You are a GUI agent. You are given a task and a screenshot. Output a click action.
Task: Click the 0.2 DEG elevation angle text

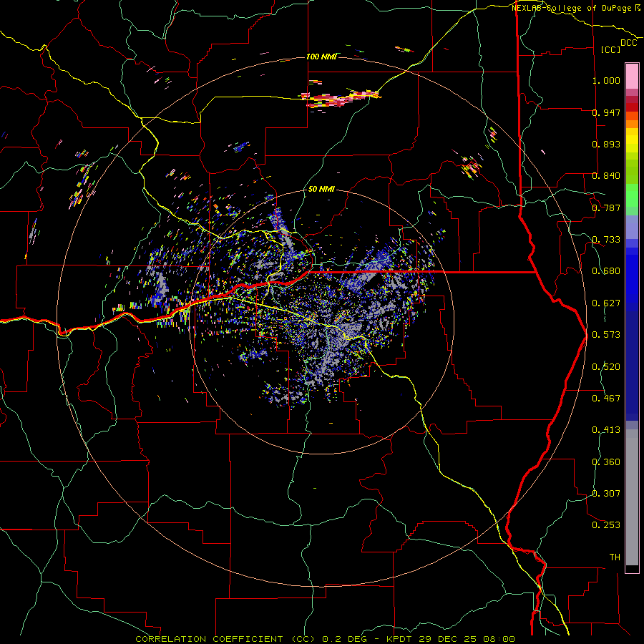click(344, 639)
